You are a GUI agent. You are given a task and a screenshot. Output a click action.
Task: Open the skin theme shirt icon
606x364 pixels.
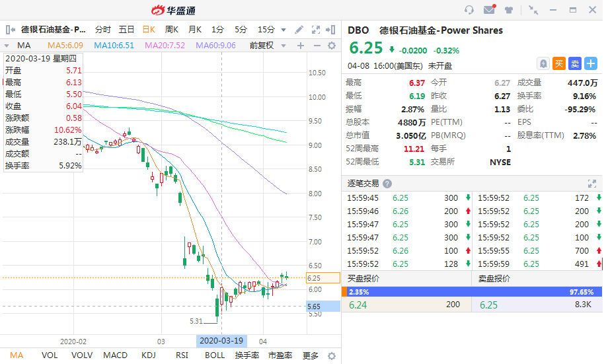tap(509, 10)
